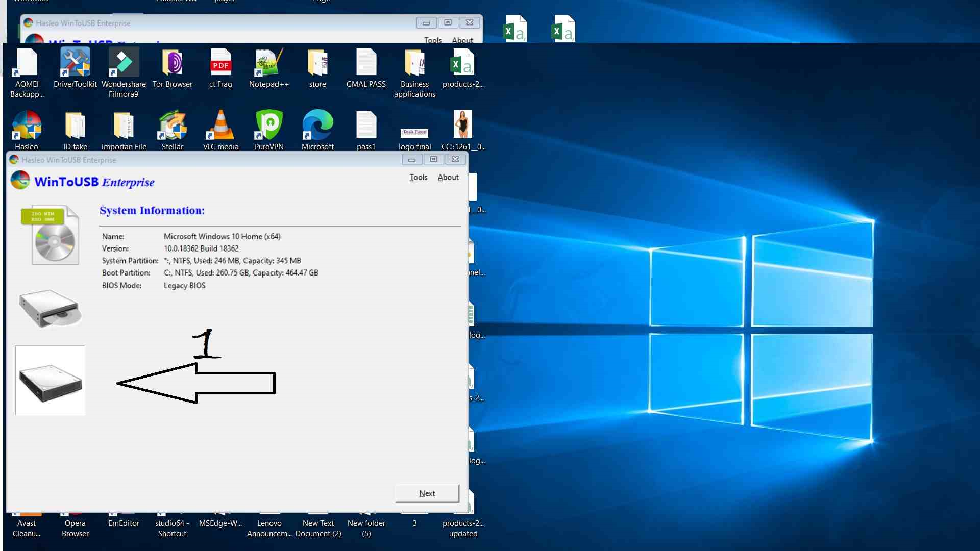Select the products-2... updated file label
980x551 pixels.
pos(463,529)
